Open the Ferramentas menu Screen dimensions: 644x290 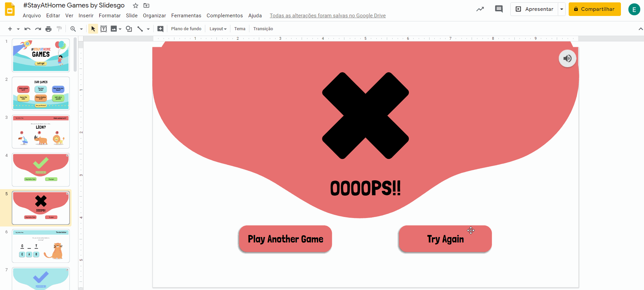186,16
